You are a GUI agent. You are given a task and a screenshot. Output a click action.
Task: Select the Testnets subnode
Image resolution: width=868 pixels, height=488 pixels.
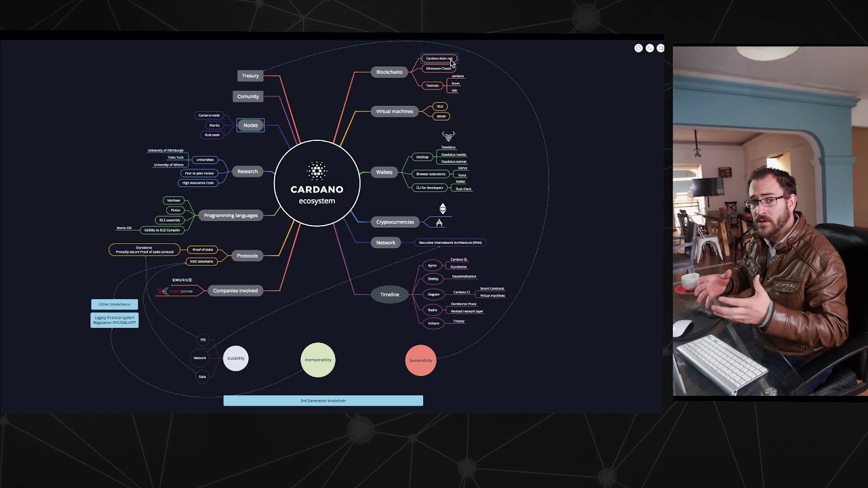(433, 85)
